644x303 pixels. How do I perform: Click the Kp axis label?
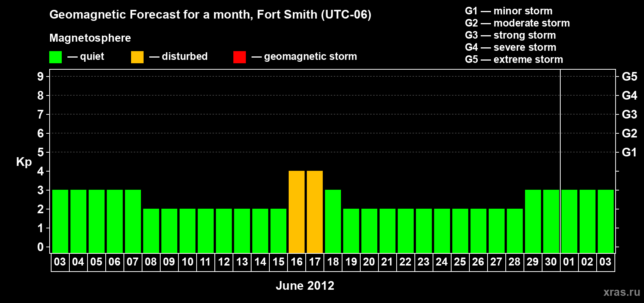(24, 162)
